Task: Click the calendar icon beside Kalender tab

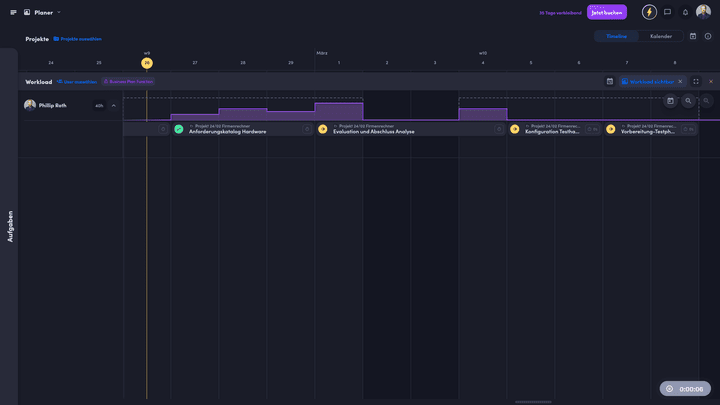Action: (693, 36)
